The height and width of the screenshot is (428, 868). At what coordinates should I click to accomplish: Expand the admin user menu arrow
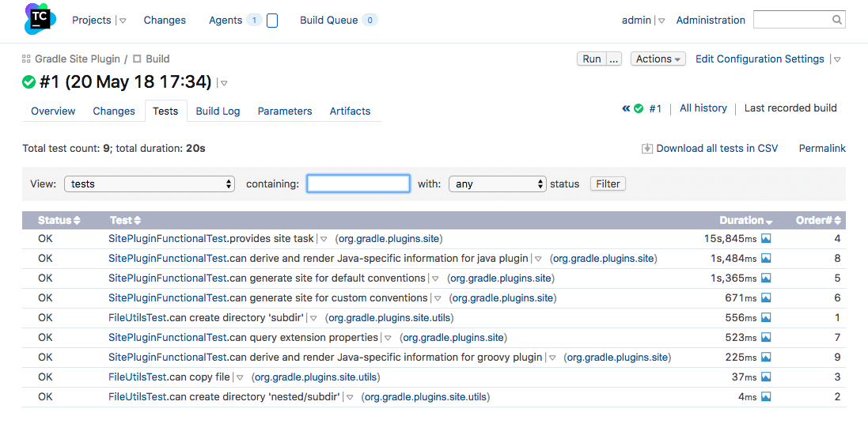tap(661, 21)
